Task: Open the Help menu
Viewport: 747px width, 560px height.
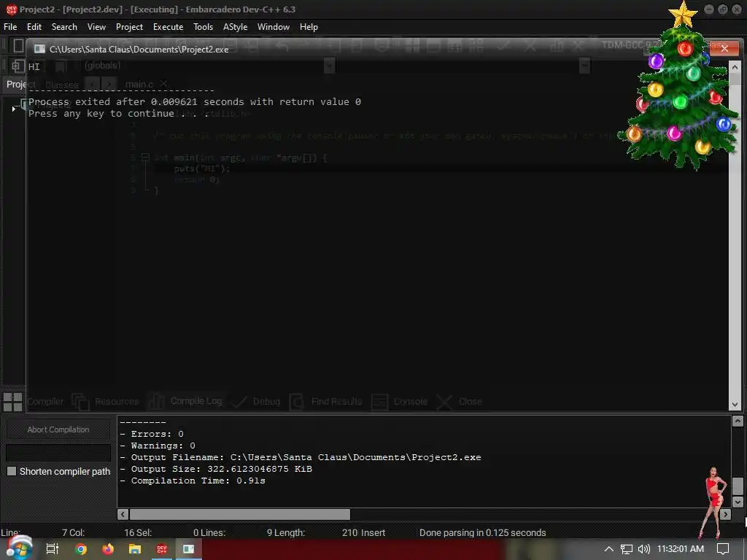Action: (x=309, y=27)
